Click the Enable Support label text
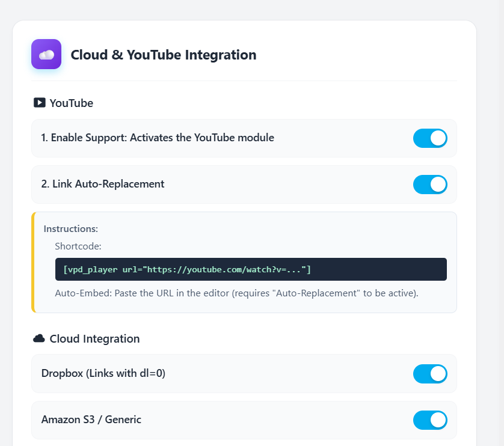The height and width of the screenshot is (446, 504). [158, 138]
